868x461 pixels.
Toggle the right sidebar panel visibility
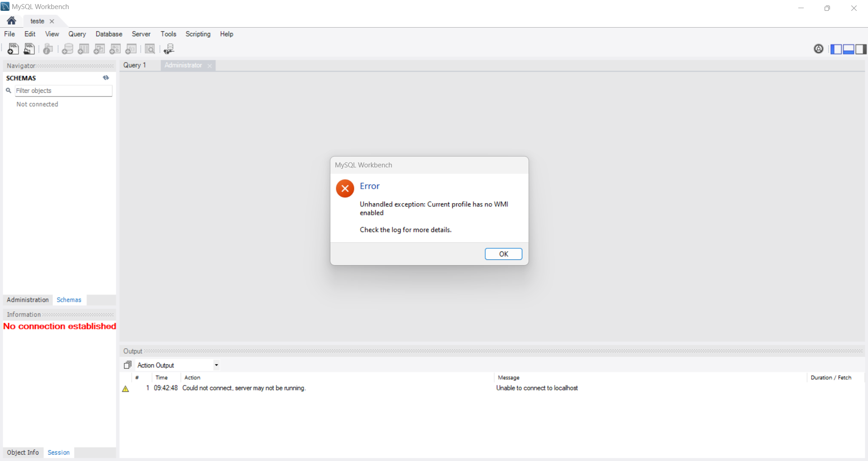tap(861, 49)
